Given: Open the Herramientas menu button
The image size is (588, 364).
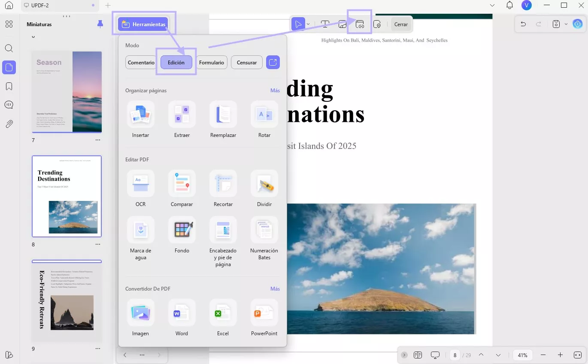Looking at the screenshot, I should tap(143, 24).
